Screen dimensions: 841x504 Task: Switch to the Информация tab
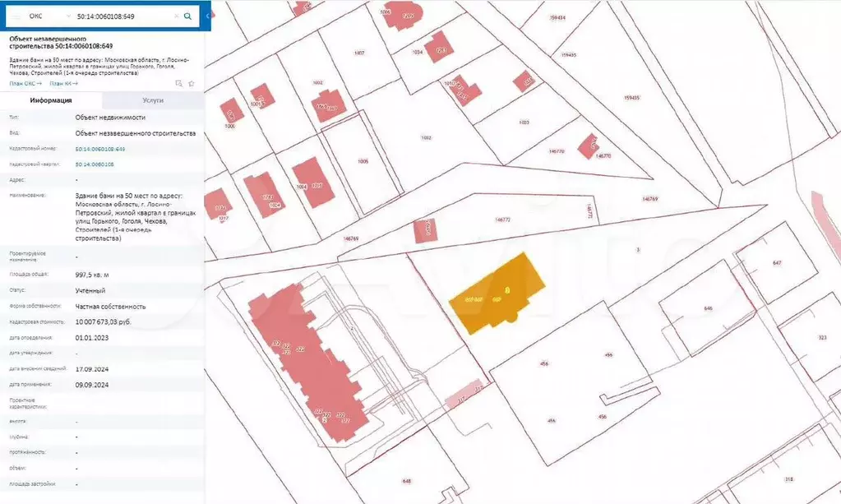click(x=51, y=100)
